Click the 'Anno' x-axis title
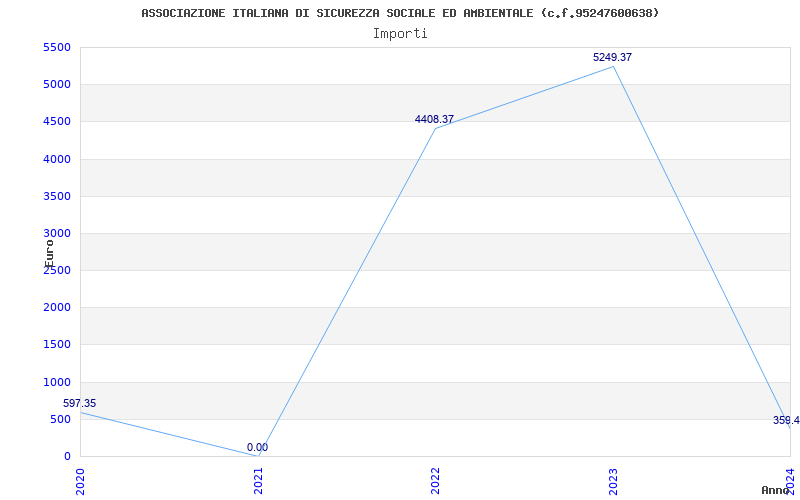This screenshot has width=800, height=500. click(776, 490)
